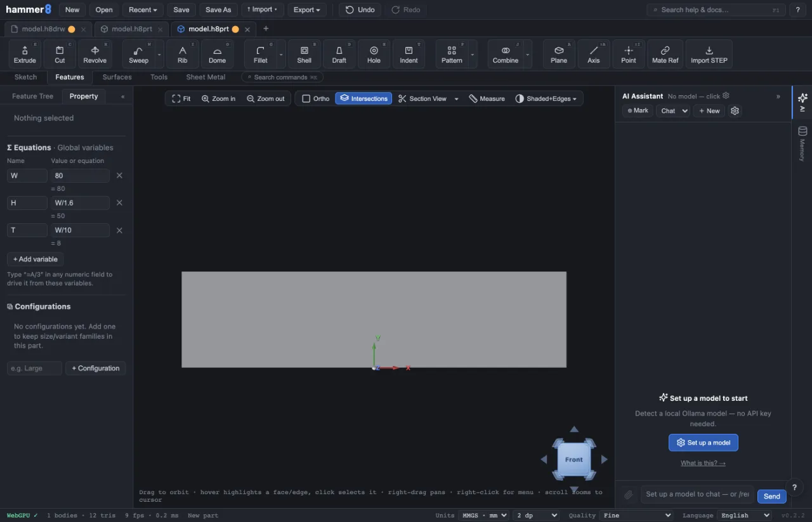The height and width of the screenshot is (522, 812).
Task: Select the Extrude tool
Action: click(x=25, y=54)
